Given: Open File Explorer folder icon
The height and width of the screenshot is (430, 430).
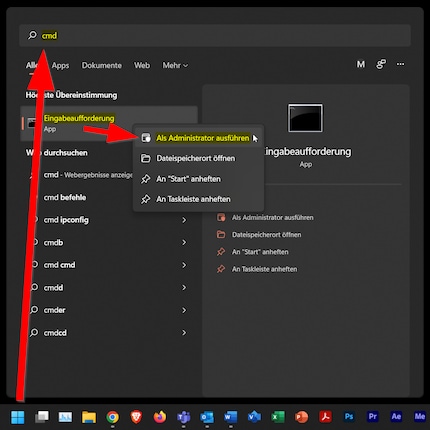Looking at the screenshot, I should (x=89, y=417).
